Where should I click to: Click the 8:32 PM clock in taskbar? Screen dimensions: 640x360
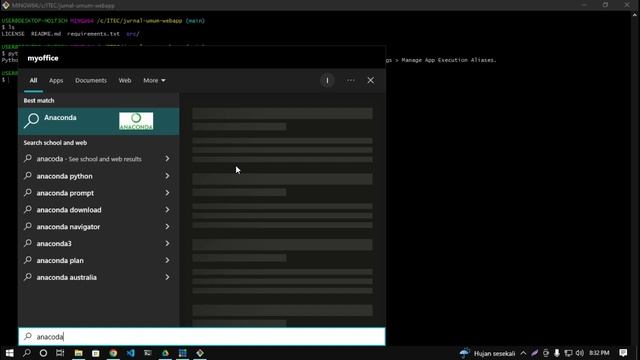[599, 353]
